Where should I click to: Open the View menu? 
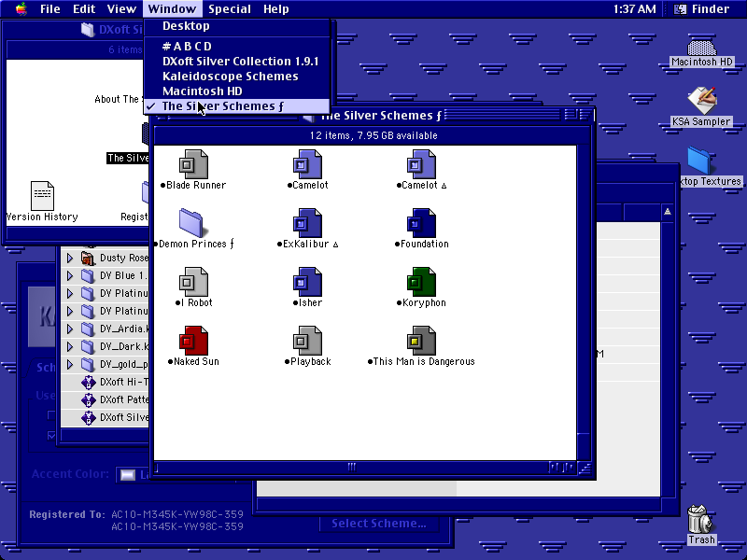point(121,9)
